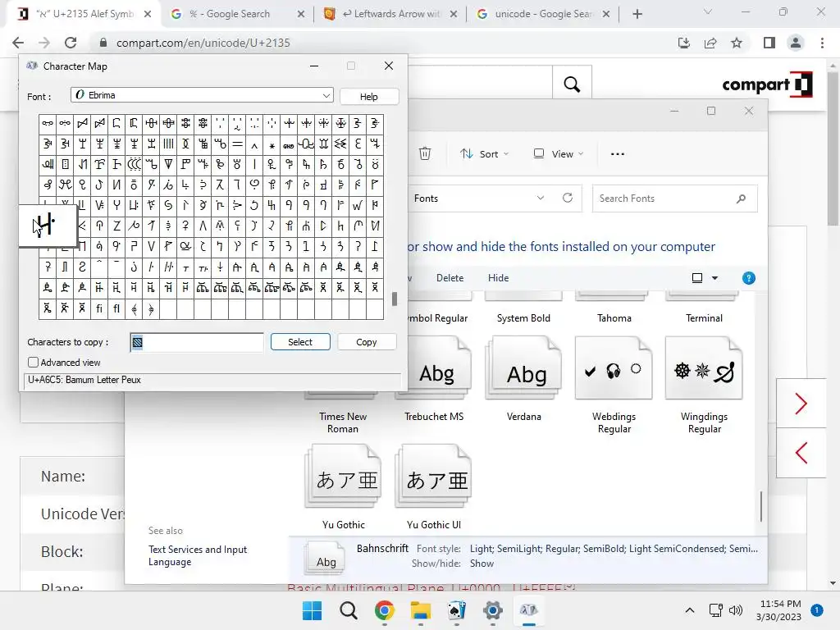The width and height of the screenshot is (840, 630).
Task: Open Chrome from the taskbar
Action: [x=385, y=610]
